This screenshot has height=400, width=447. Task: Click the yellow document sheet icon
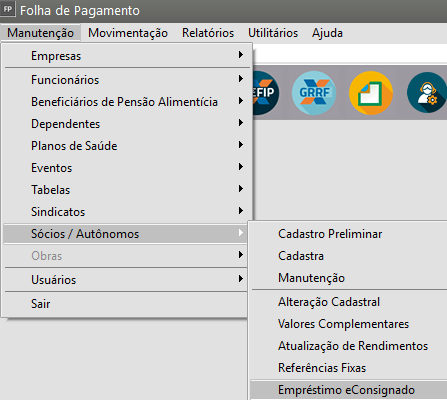[x=371, y=93]
